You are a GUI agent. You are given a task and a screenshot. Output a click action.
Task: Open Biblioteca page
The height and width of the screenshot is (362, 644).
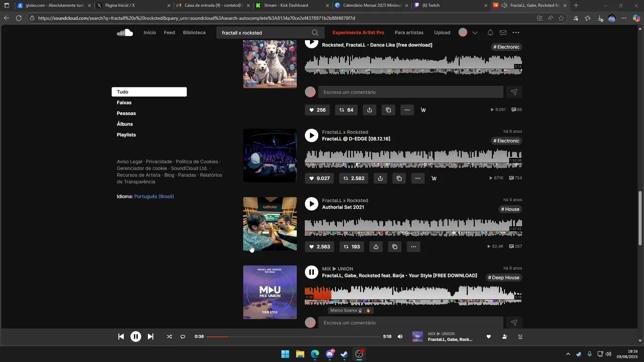tap(194, 33)
